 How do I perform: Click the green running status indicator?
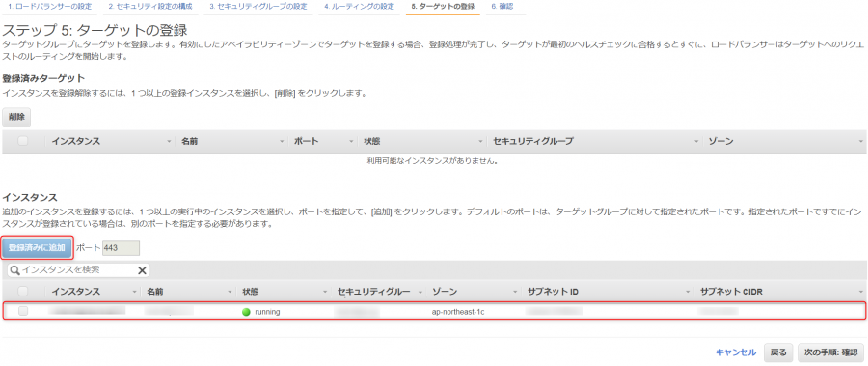click(246, 312)
